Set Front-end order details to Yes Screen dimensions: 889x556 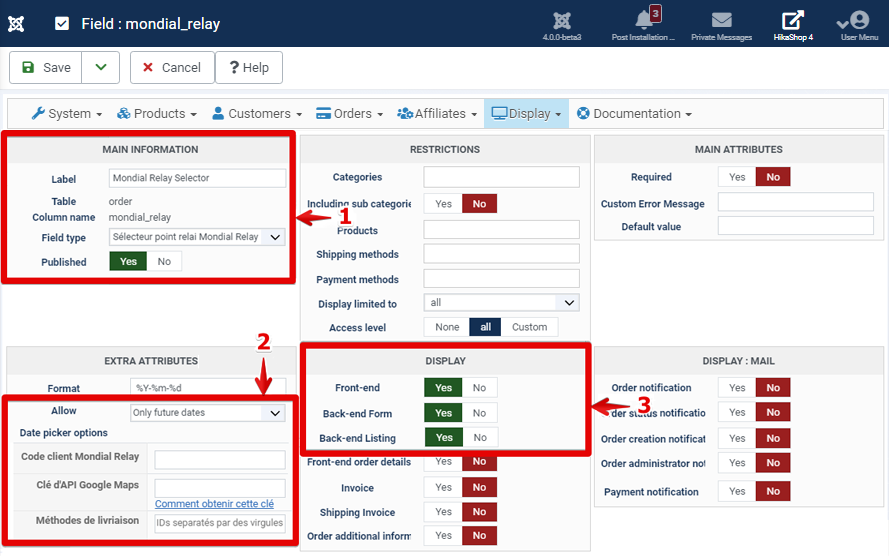click(443, 461)
